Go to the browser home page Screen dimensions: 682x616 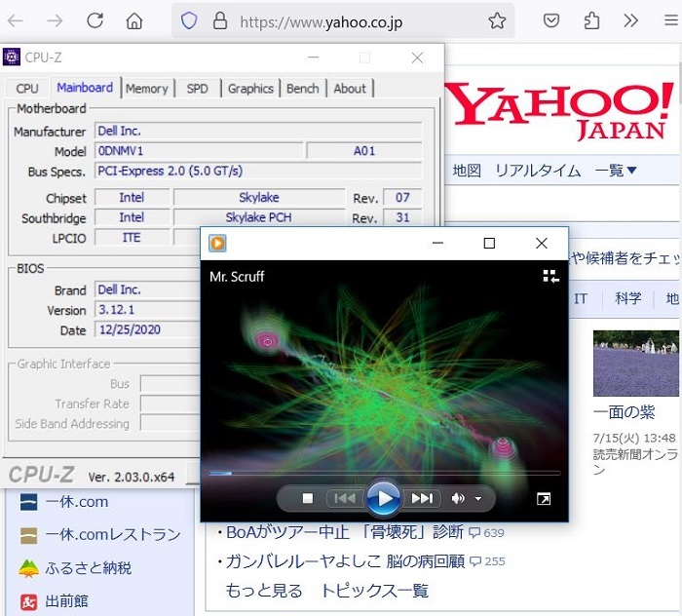(x=134, y=20)
